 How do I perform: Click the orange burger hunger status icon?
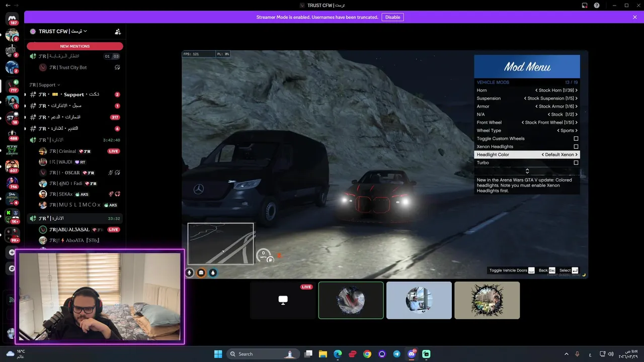201,273
